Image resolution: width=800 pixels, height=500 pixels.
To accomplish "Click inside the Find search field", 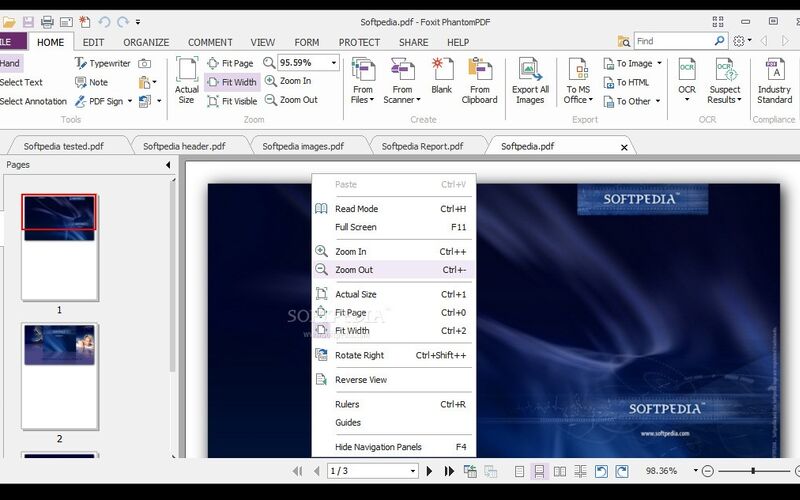I will point(673,41).
